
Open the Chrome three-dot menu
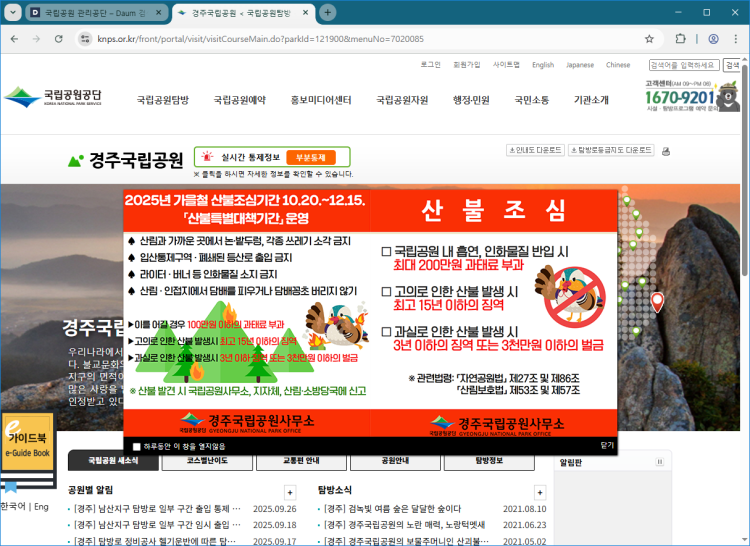pyautogui.click(x=738, y=39)
